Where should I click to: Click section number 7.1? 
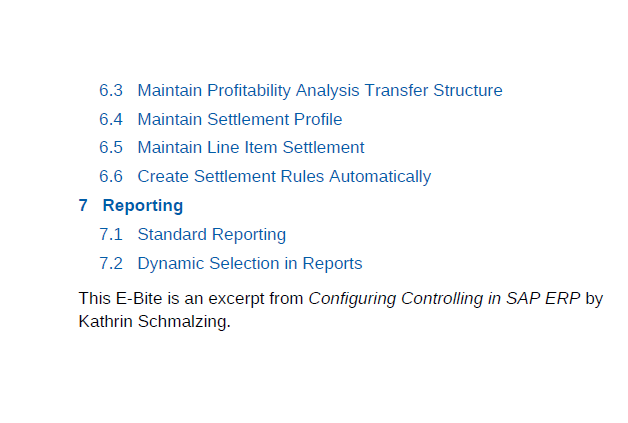111,235
